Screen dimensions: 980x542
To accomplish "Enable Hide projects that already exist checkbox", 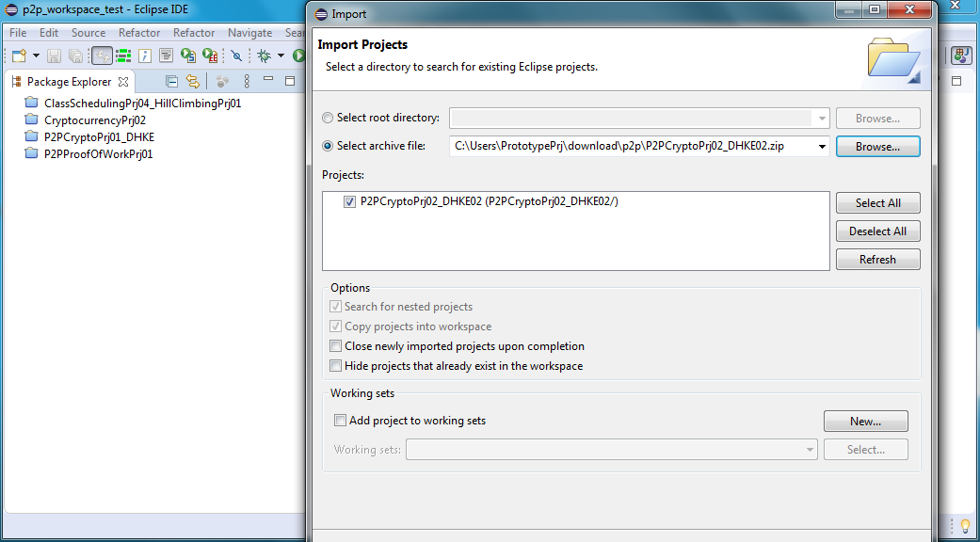I will [336, 366].
